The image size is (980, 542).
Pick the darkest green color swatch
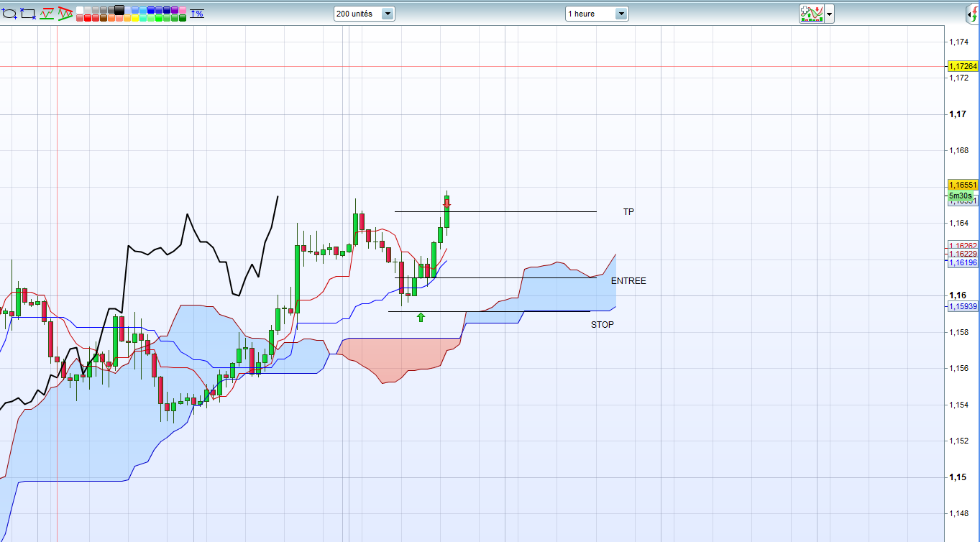tap(183, 18)
